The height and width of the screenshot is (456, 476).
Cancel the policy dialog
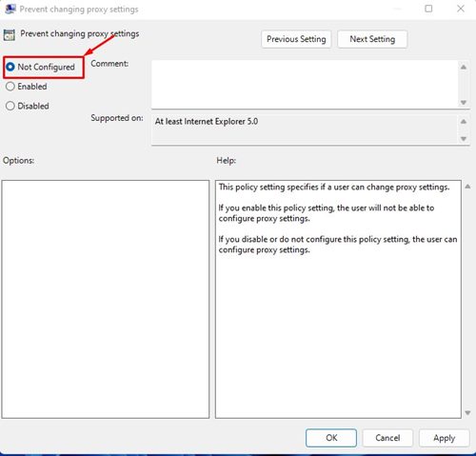point(387,438)
